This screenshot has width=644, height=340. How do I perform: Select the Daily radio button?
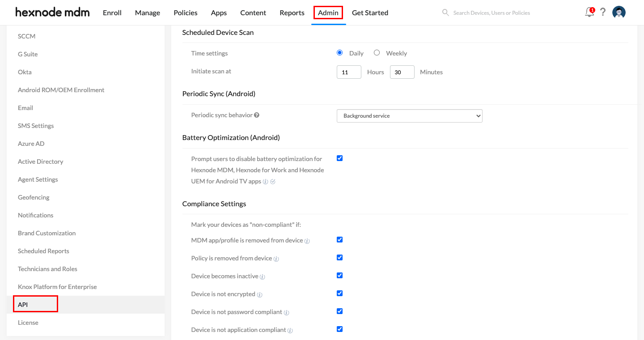click(339, 53)
